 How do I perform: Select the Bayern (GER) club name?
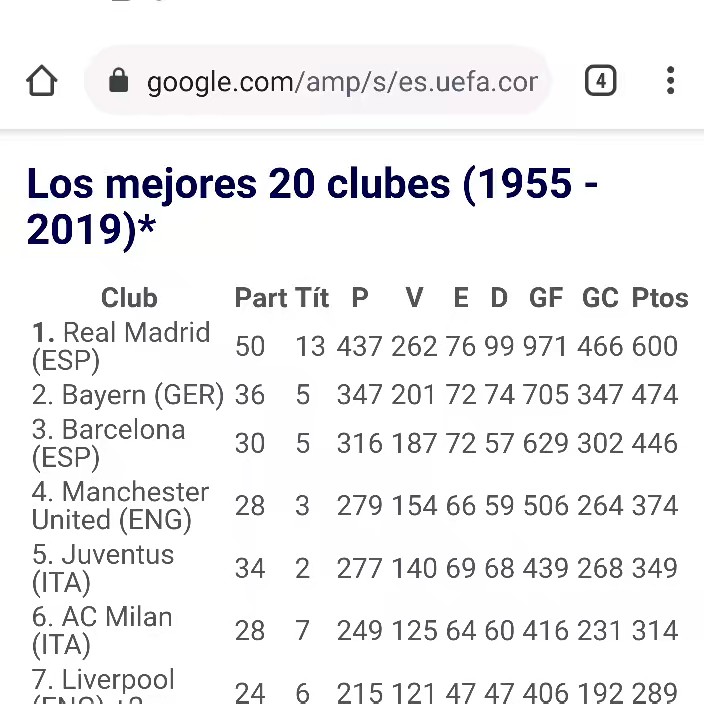point(128,395)
